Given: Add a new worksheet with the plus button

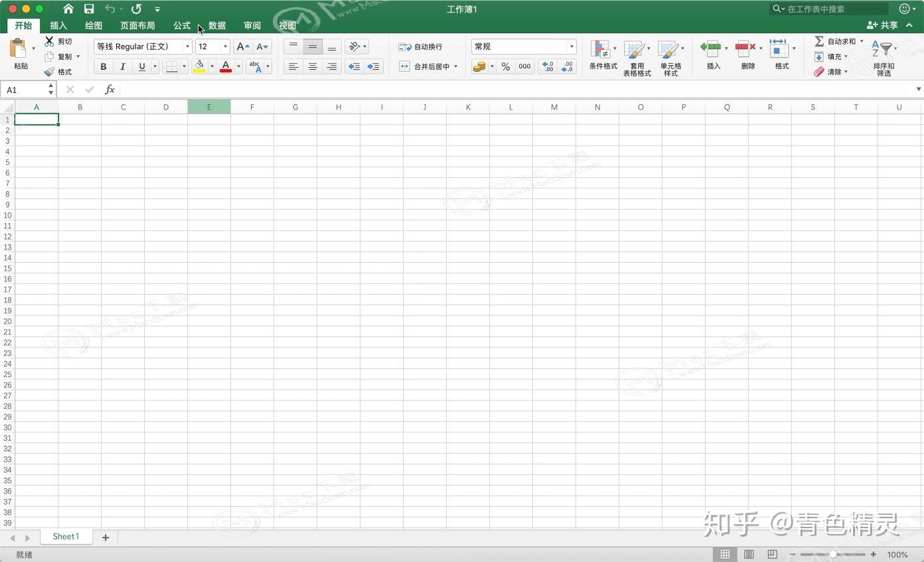Looking at the screenshot, I should tap(105, 537).
